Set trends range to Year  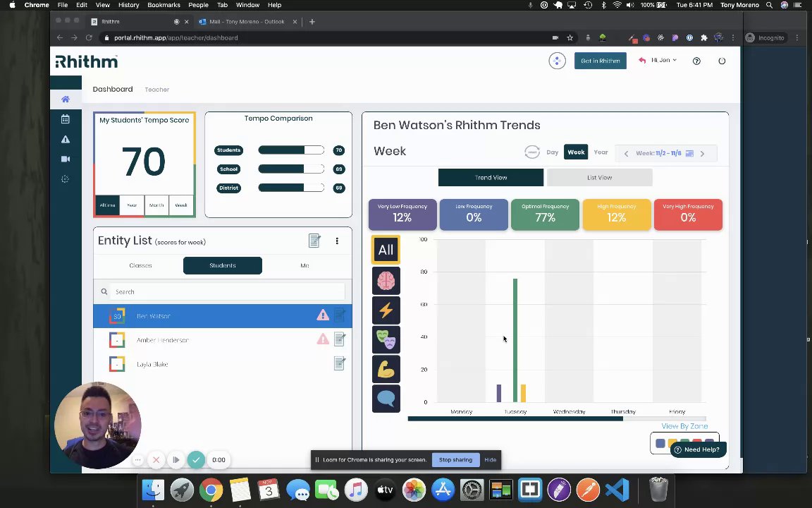tap(601, 152)
